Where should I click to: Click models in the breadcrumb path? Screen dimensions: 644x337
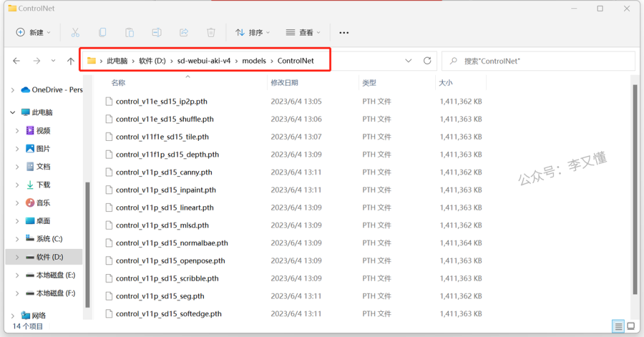(x=254, y=61)
